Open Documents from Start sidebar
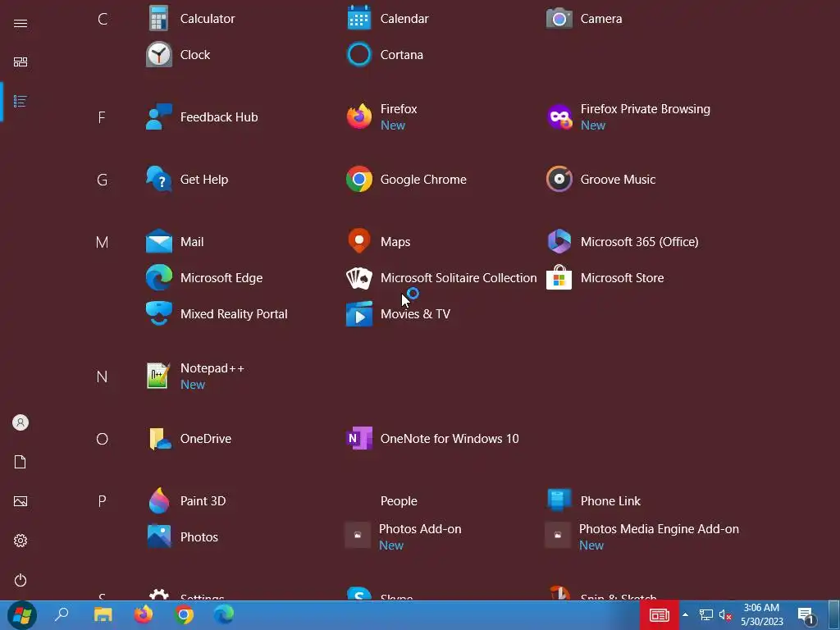The width and height of the screenshot is (840, 630). 21,462
